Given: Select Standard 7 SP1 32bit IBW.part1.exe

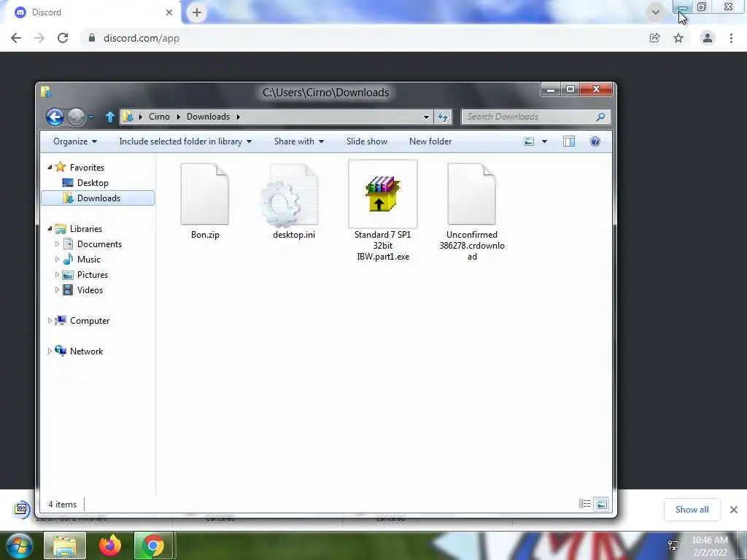Looking at the screenshot, I should pos(382,211).
